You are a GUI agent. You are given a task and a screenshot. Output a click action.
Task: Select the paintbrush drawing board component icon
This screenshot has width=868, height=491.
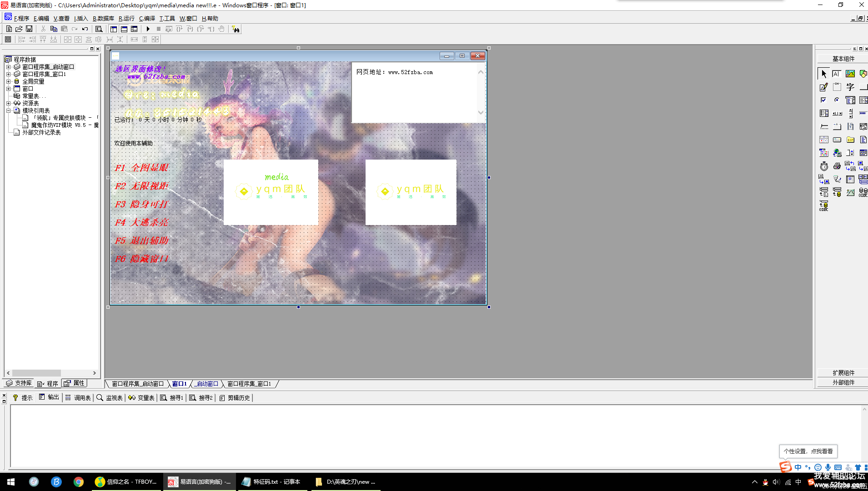point(823,87)
